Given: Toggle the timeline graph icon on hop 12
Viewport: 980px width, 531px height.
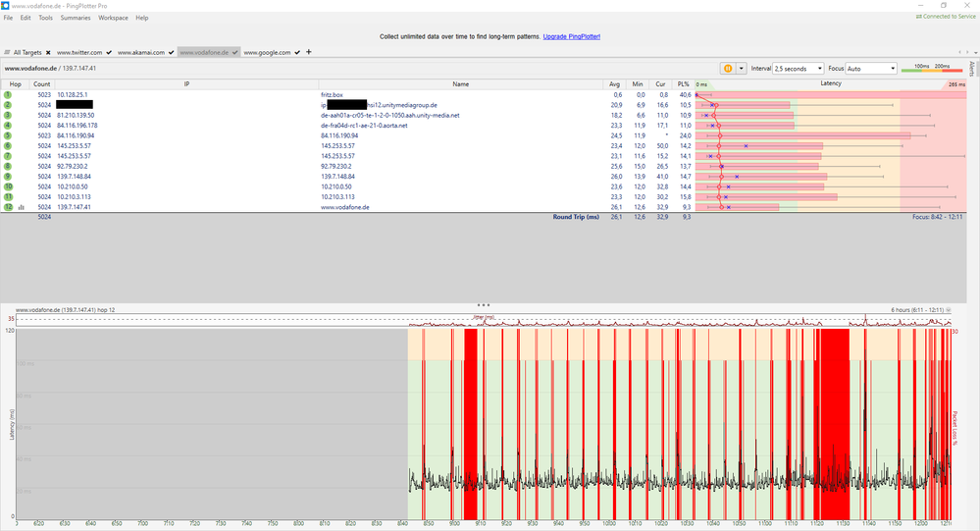Looking at the screenshot, I should (x=22, y=207).
